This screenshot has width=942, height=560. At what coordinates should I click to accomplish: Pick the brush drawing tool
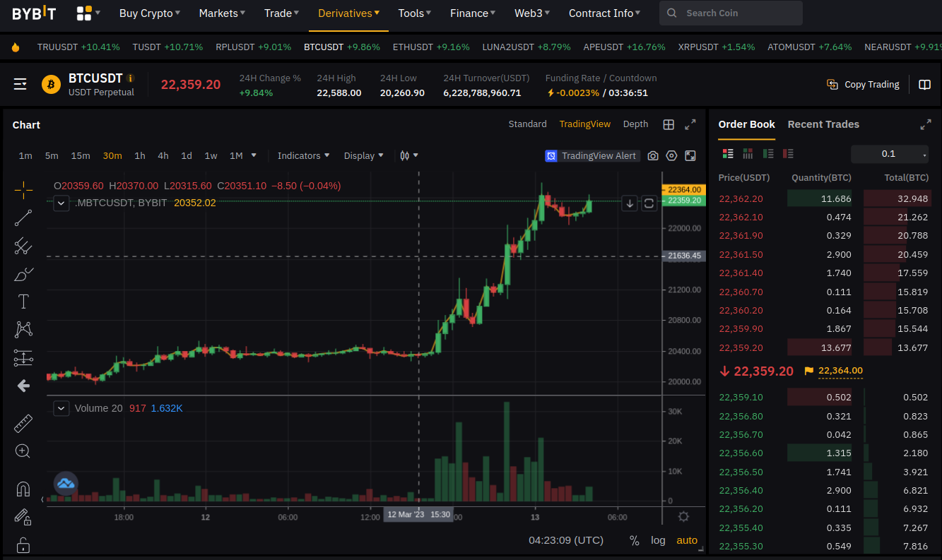coord(23,274)
